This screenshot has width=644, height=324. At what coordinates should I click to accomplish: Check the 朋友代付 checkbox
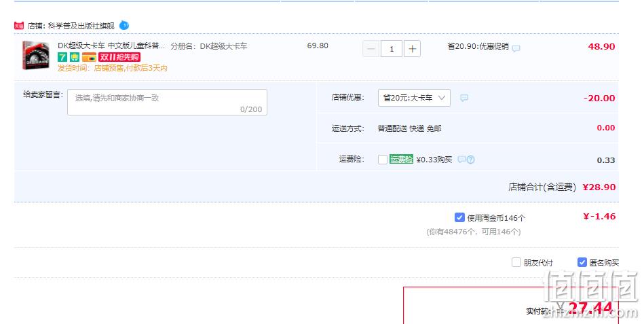tap(516, 262)
